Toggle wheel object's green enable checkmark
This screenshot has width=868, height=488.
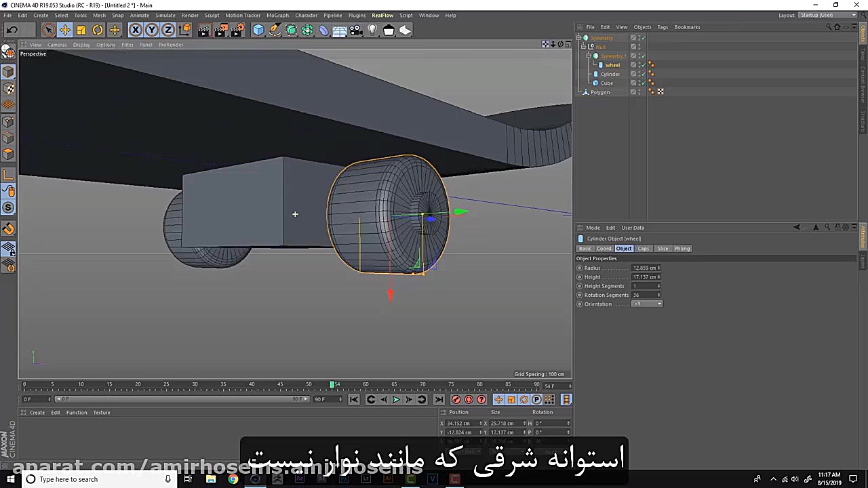tap(643, 65)
